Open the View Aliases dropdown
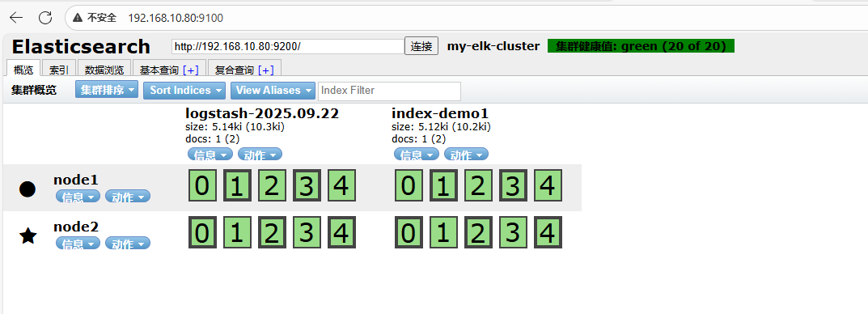This screenshot has height=314, width=868. click(273, 91)
